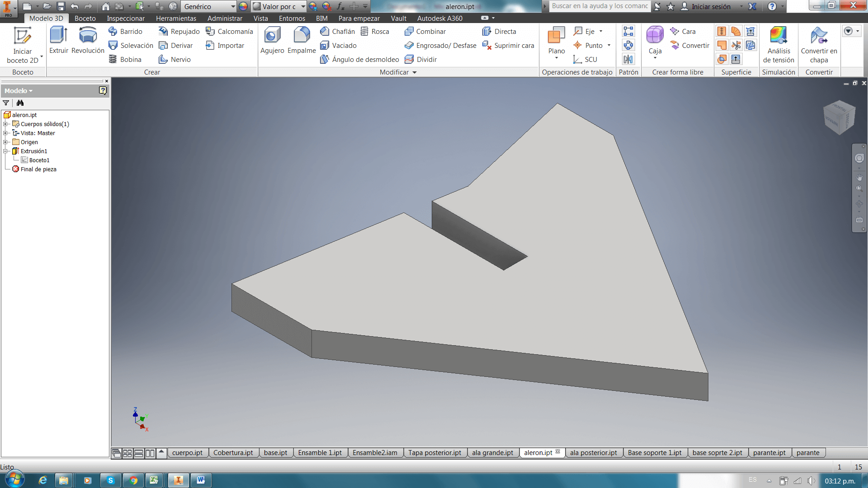Open the ala grande.ipt document tab
The image size is (868, 488).
[492, 453]
